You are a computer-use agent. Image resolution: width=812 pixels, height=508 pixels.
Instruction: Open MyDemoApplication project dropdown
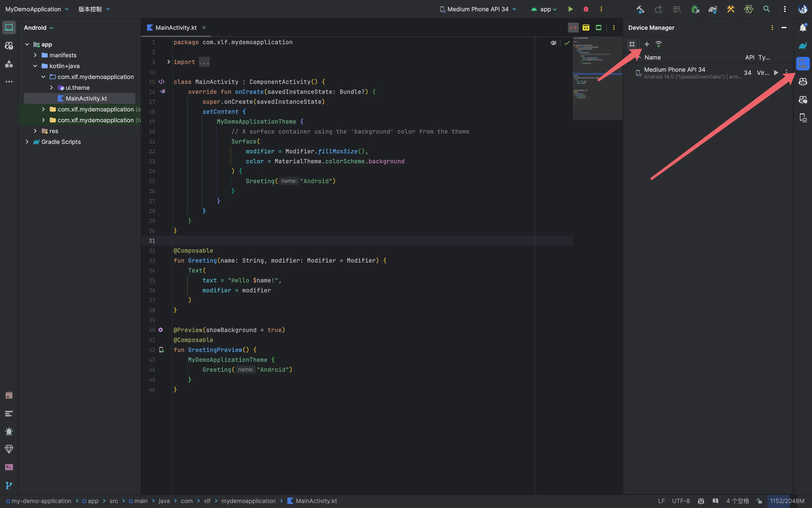point(37,9)
